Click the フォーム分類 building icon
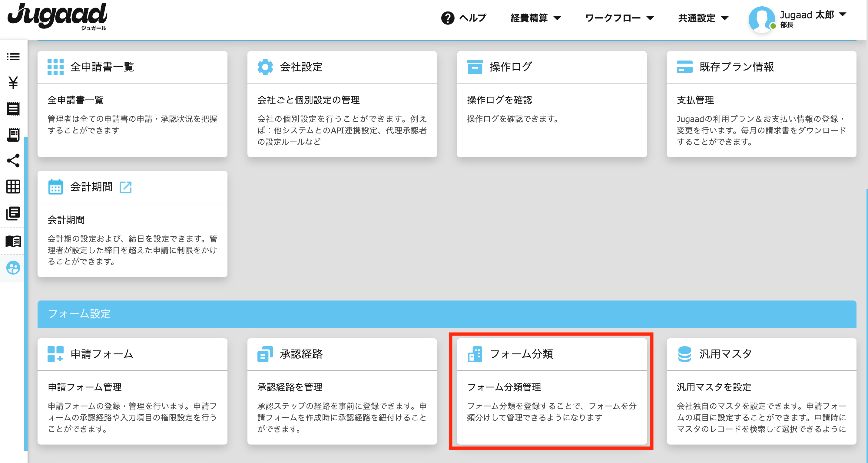The width and height of the screenshot is (868, 463). tap(475, 354)
